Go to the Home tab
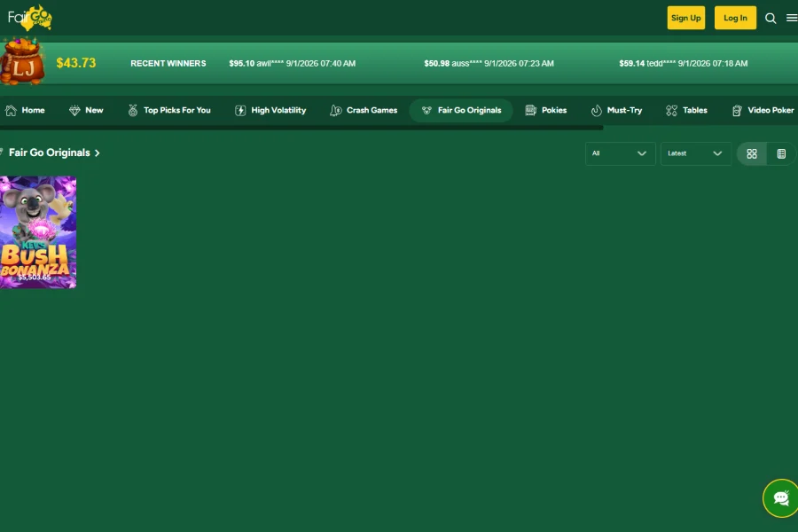The height and width of the screenshot is (532, 798). [25, 111]
